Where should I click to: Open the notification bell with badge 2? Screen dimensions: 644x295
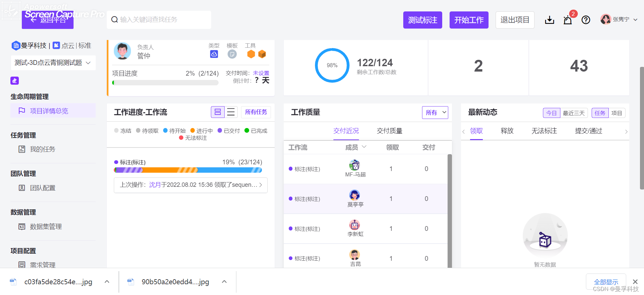pyautogui.click(x=568, y=20)
